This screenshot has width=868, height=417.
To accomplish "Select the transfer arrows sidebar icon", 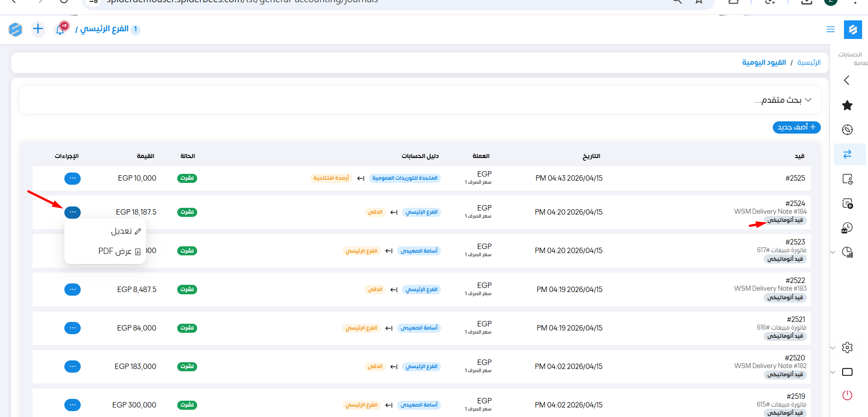I will click(x=847, y=154).
